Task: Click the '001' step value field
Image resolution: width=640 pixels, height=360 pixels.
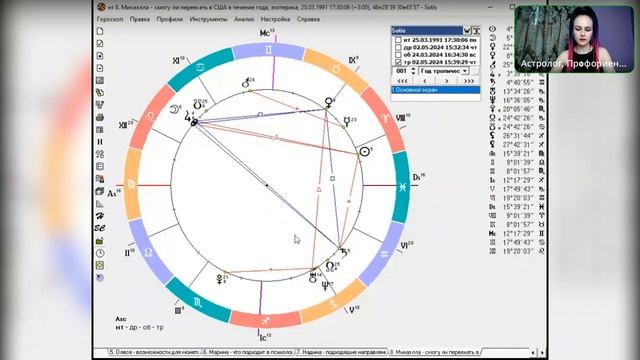Action: [402, 71]
